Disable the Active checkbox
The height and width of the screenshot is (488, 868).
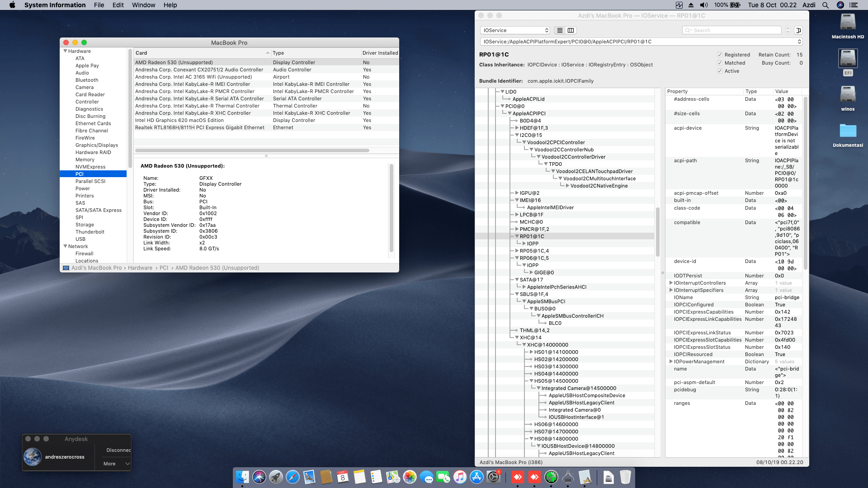point(720,71)
